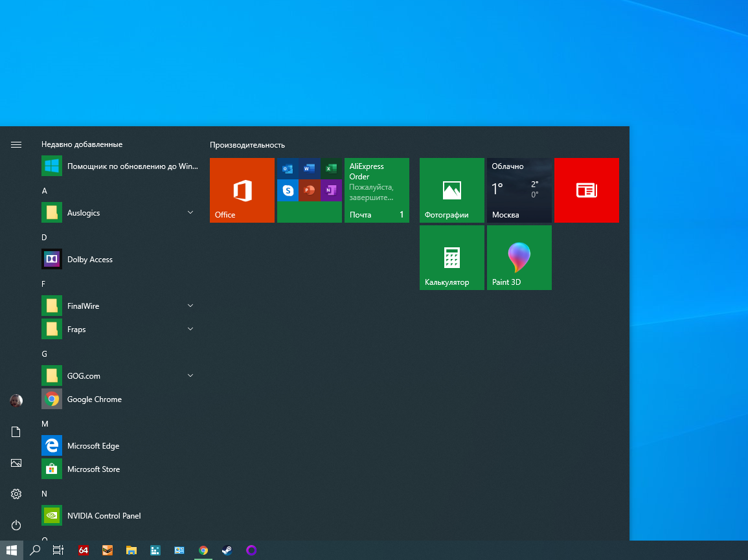Screen dimensions: 748x560
Task: Open taskbar Search magnifier
Action: pos(35,550)
